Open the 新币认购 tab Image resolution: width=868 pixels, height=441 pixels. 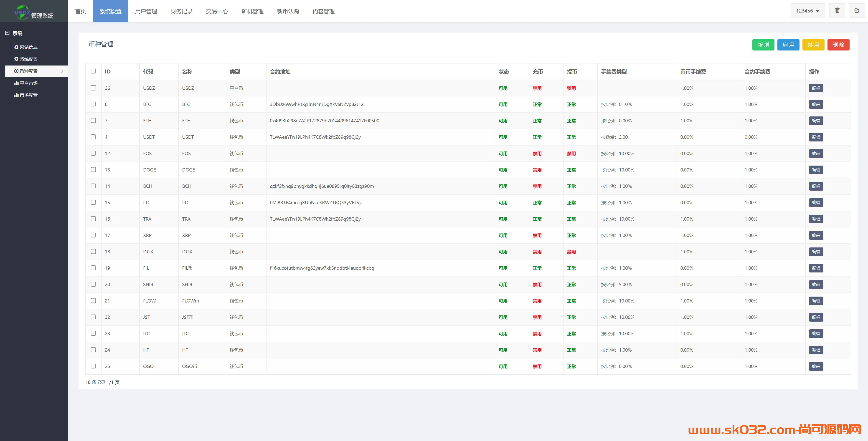pyautogui.click(x=288, y=11)
